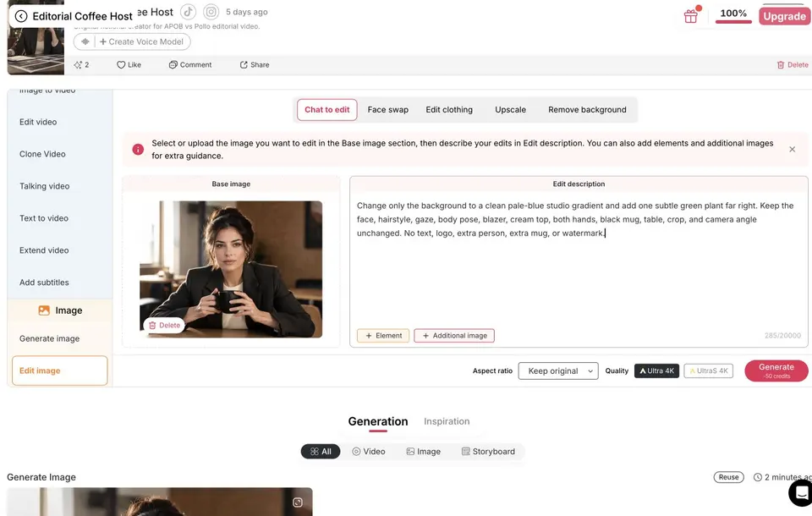Dismiss the info banner
The width and height of the screenshot is (812, 516).
coord(792,149)
